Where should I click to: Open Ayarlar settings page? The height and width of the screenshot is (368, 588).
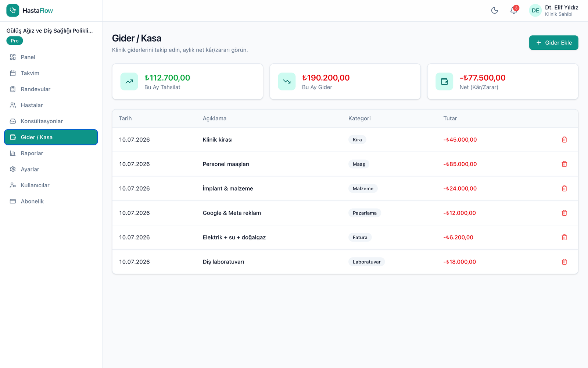pos(51,169)
